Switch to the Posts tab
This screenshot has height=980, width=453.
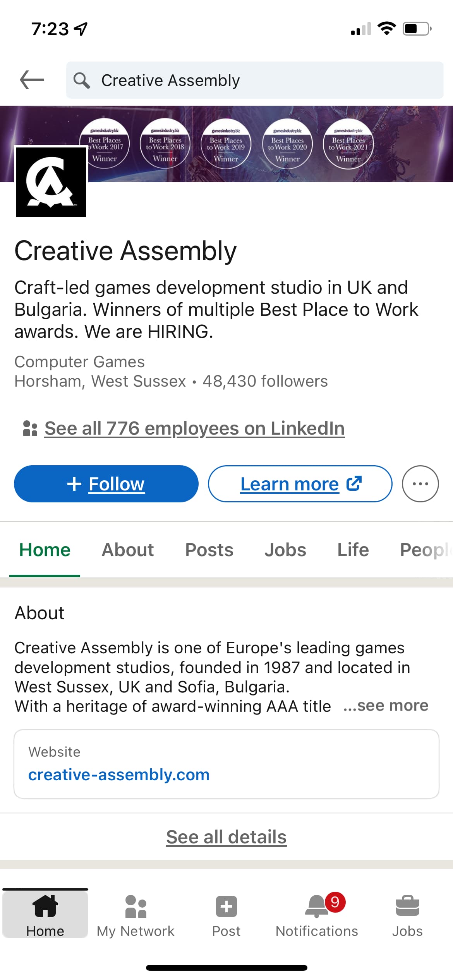(x=209, y=550)
